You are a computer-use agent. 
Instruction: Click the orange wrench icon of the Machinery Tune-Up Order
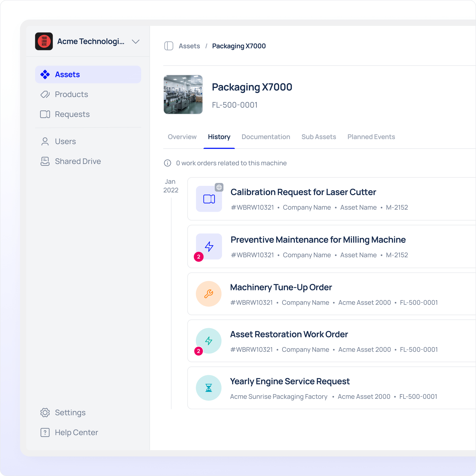tap(209, 294)
